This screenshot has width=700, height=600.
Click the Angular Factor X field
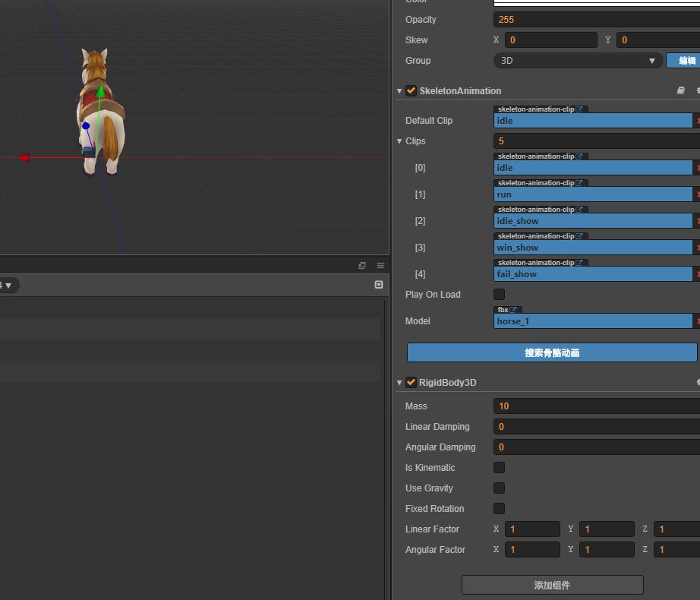click(532, 550)
